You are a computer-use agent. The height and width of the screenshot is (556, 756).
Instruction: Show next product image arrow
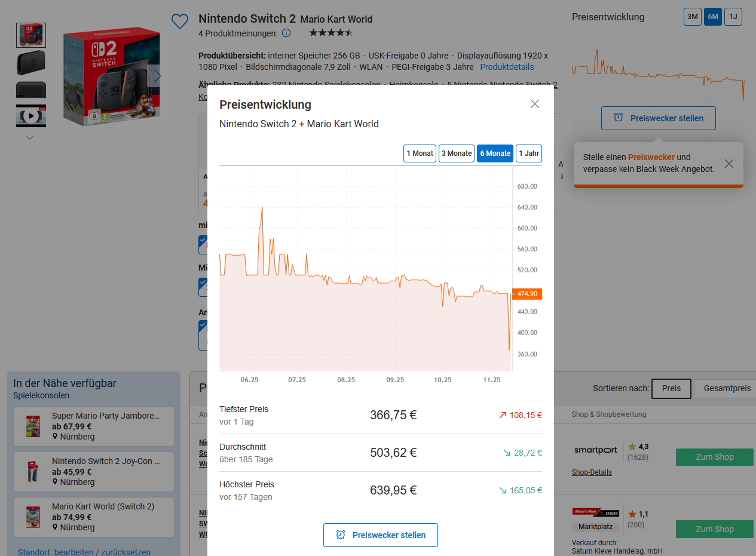(157, 76)
